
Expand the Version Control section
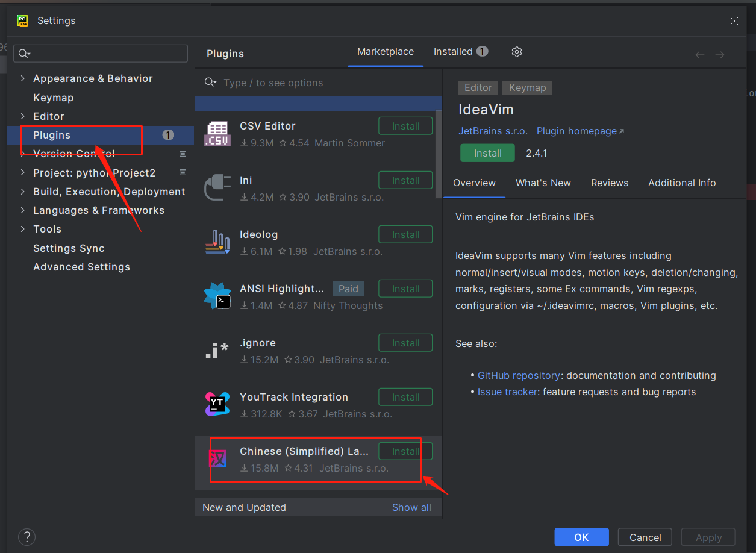(x=23, y=154)
